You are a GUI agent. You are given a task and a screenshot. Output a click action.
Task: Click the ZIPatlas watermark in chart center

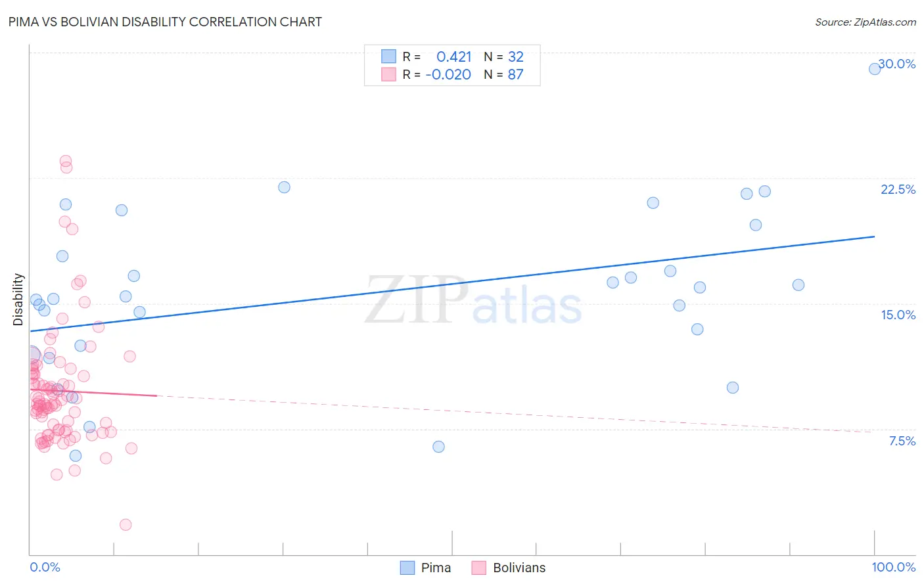click(473, 300)
